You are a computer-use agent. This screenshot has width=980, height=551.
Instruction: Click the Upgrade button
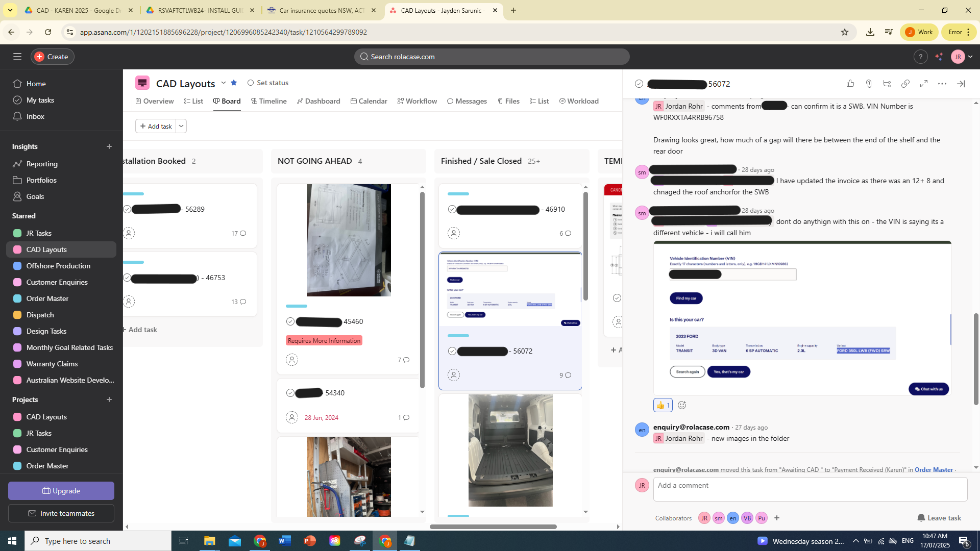click(61, 491)
